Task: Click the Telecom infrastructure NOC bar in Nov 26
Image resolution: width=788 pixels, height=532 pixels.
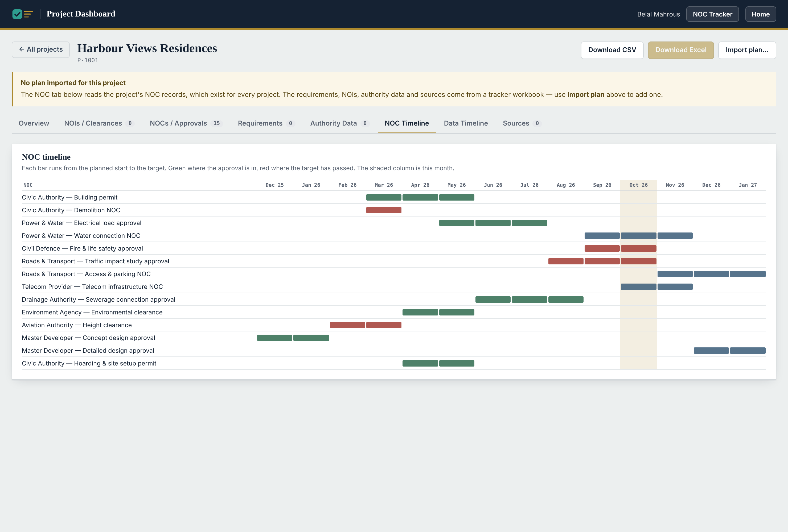Action: (x=675, y=287)
